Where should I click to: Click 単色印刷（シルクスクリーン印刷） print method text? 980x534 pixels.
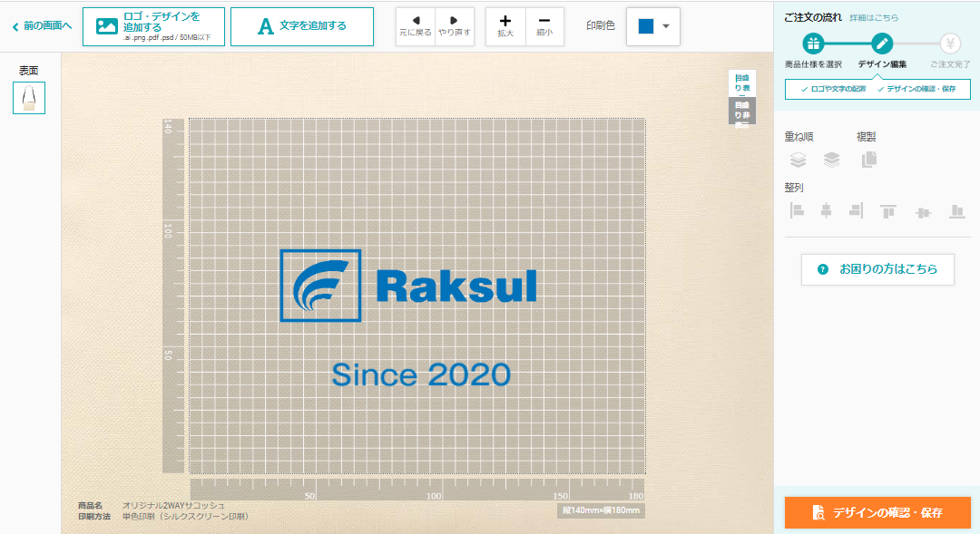point(186,517)
